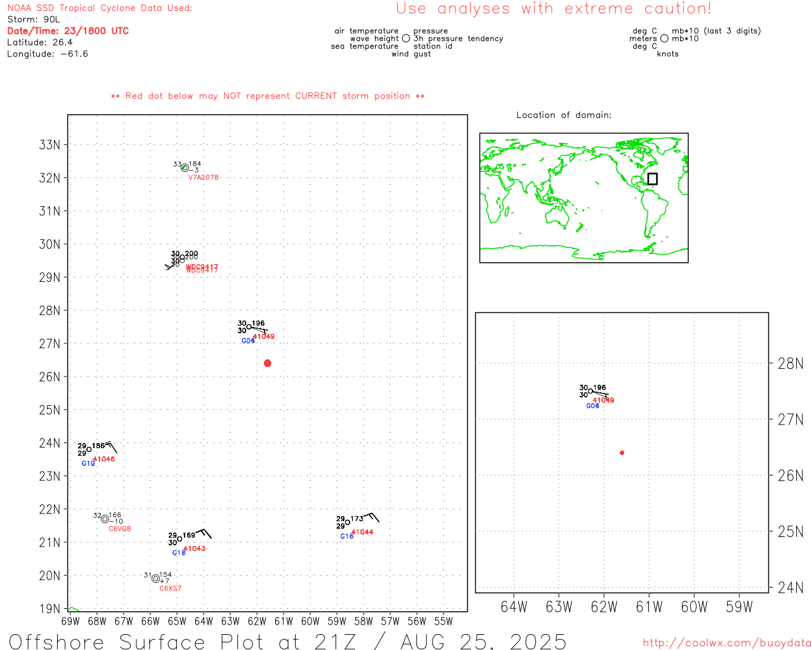The height and width of the screenshot is (650, 812).
Task: Click the 33N latitude axis label
Action: pos(49,145)
